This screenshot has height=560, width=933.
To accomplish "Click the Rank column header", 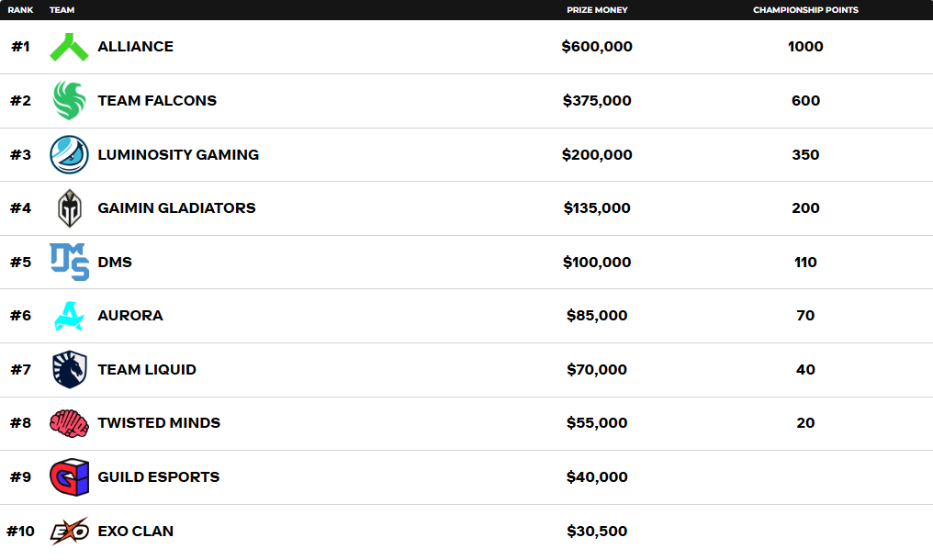I will coord(20,10).
